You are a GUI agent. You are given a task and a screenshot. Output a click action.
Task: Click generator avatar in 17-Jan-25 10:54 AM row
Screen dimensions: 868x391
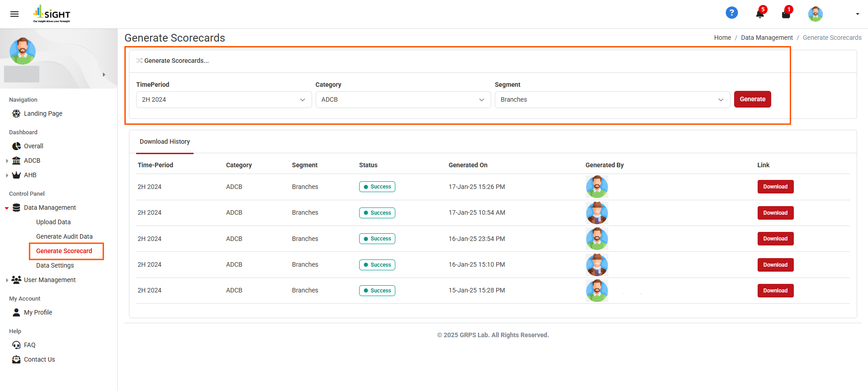point(597,213)
